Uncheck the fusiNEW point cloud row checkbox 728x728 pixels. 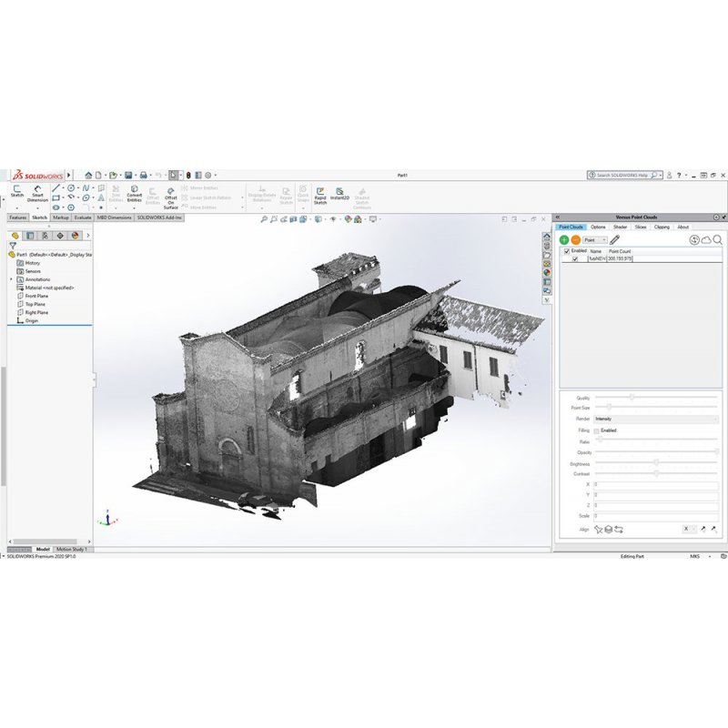[x=574, y=259]
